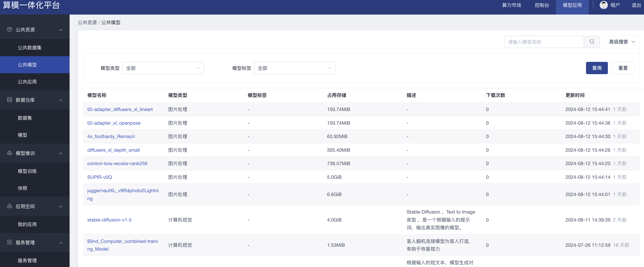
Task: Click the 应用空间 sidebar icon
Action: pyautogui.click(x=10, y=206)
